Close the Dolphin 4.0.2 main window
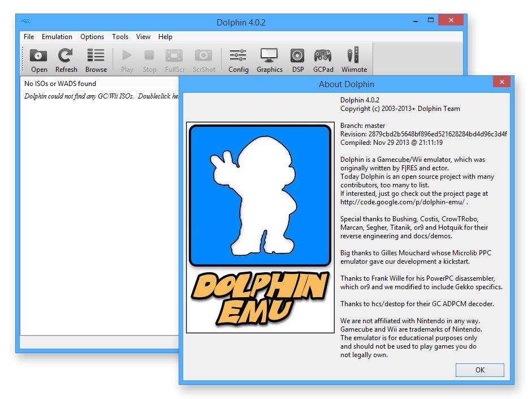 coord(451,20)
